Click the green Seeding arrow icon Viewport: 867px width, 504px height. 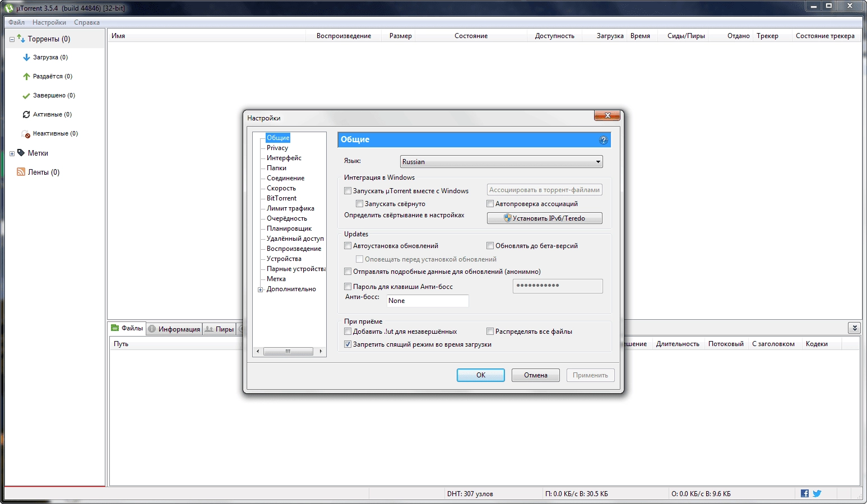pos(26,76)
